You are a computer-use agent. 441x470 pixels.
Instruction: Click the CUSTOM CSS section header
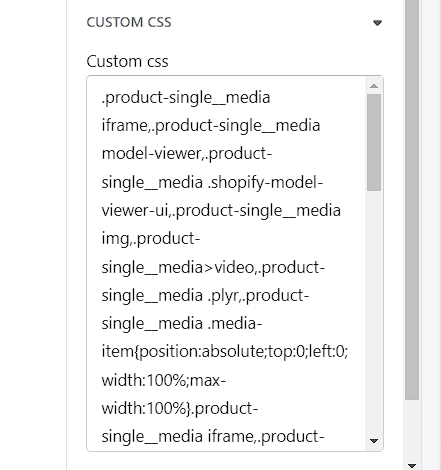pyautogui.click(x=129, y=22)
